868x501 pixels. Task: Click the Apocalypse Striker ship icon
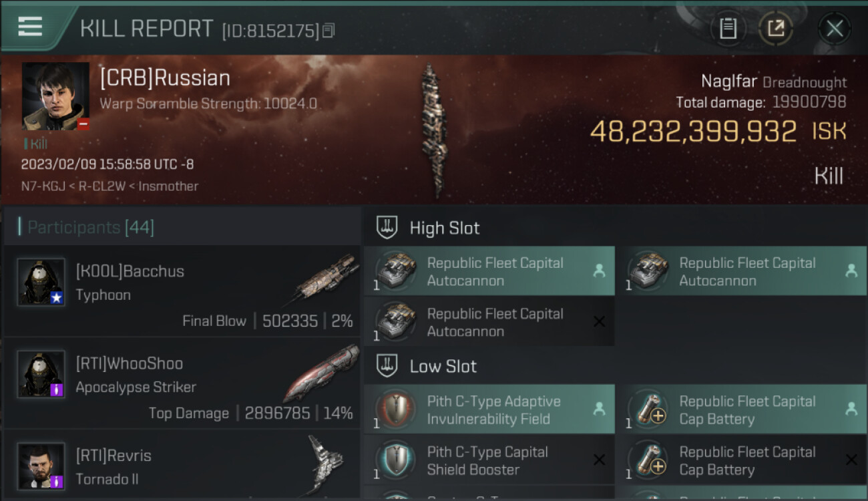(320, 371)
